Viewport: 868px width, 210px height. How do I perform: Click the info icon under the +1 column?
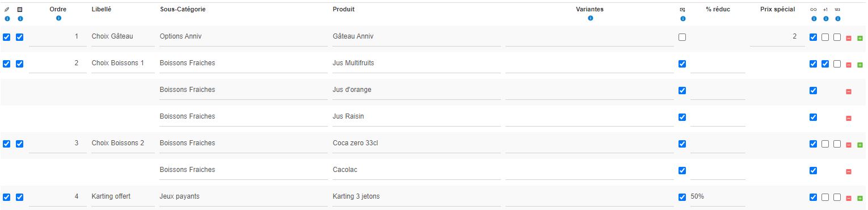pos(825,19)
